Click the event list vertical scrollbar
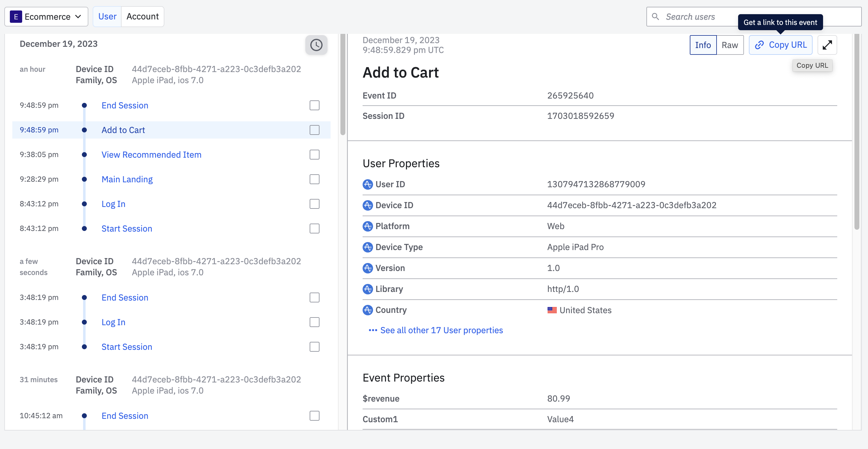The image size is (868, 449). click(x=343, y=84)
